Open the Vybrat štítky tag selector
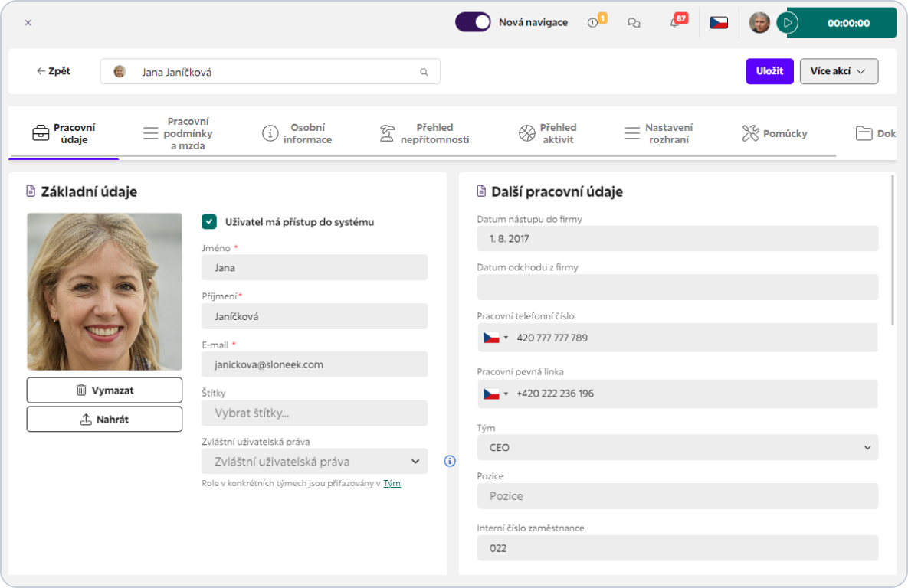908x588 pixels. pos(314,413)
